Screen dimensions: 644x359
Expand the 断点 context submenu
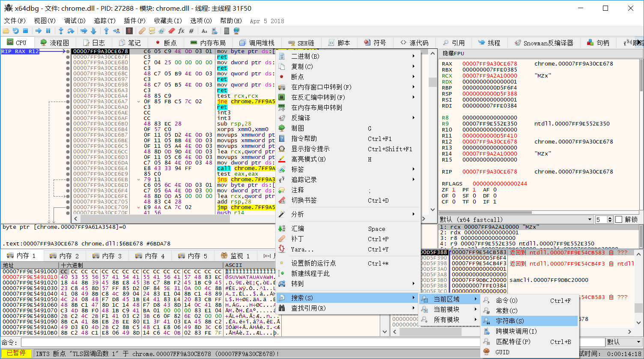coord(347,77)
